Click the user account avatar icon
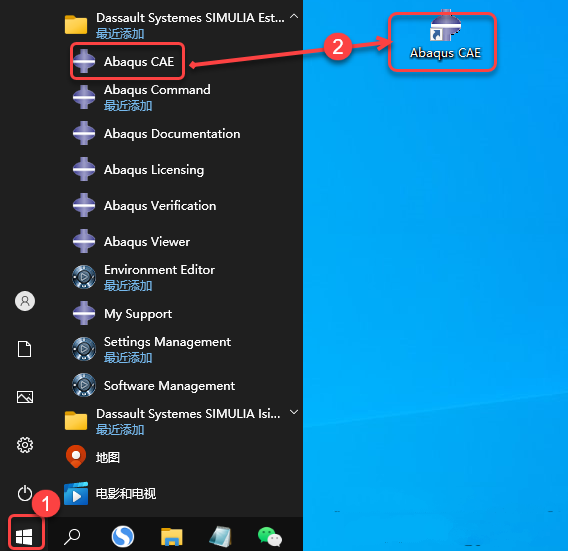 [x=25, y=301]
